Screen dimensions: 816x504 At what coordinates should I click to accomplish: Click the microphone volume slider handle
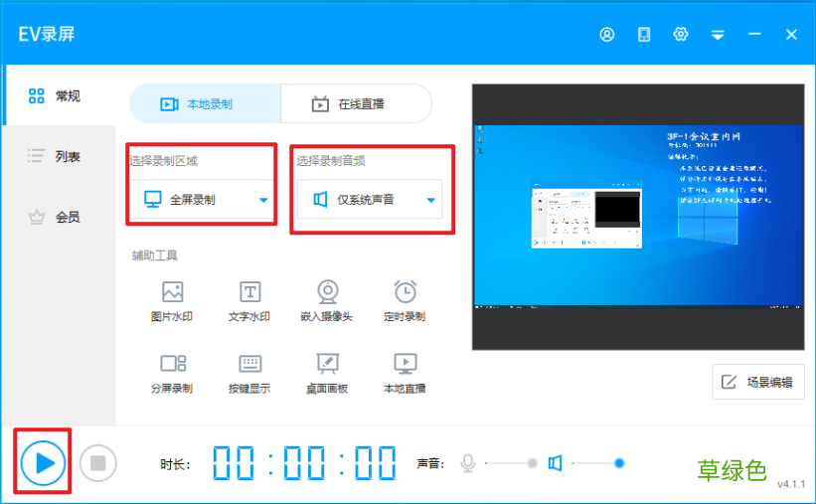coord(532,463)
